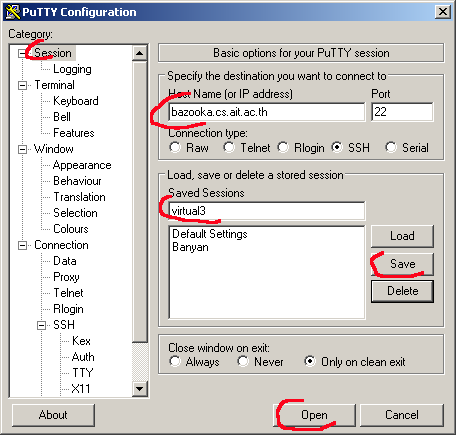Save the virtual3 session

(402, 264)
